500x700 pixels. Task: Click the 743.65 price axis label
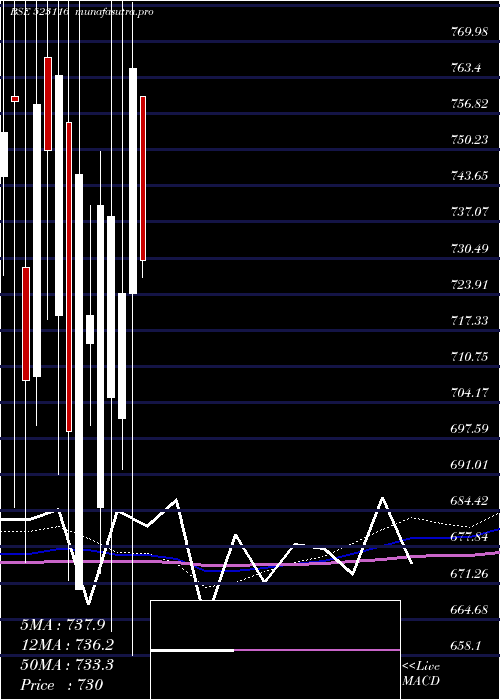(x=469, y=176)
